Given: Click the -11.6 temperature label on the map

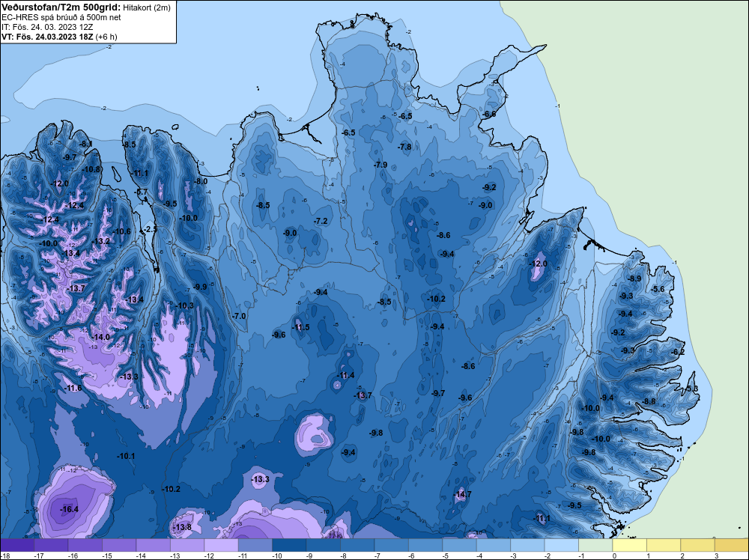Looking at the screenshot, I should [73, 388].
